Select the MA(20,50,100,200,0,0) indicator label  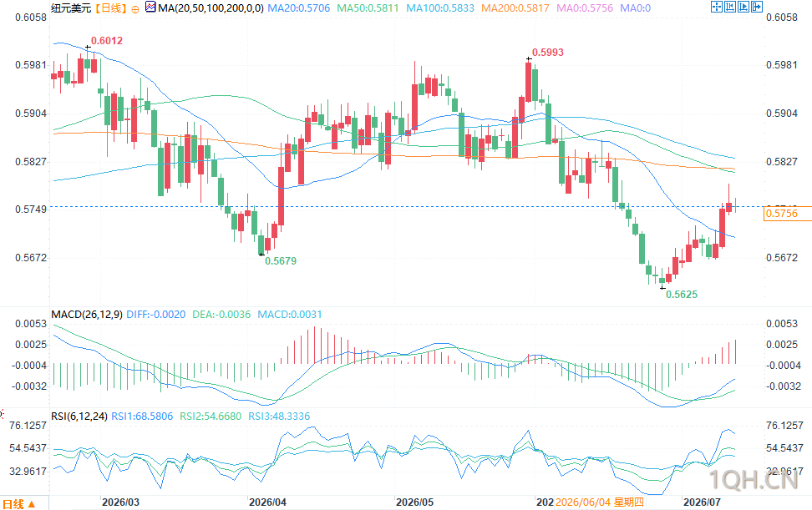[x=211, y=8]
